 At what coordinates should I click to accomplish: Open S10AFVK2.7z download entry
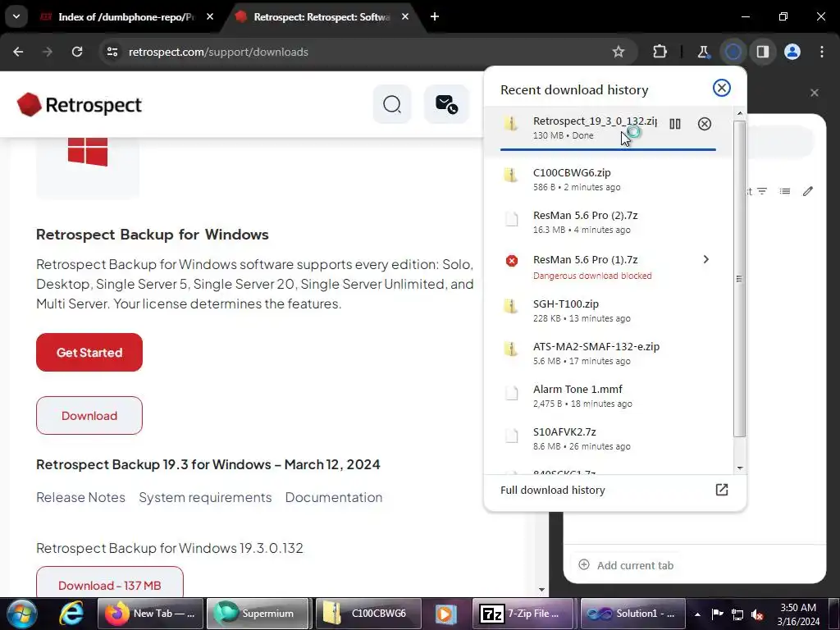[608, 439]
